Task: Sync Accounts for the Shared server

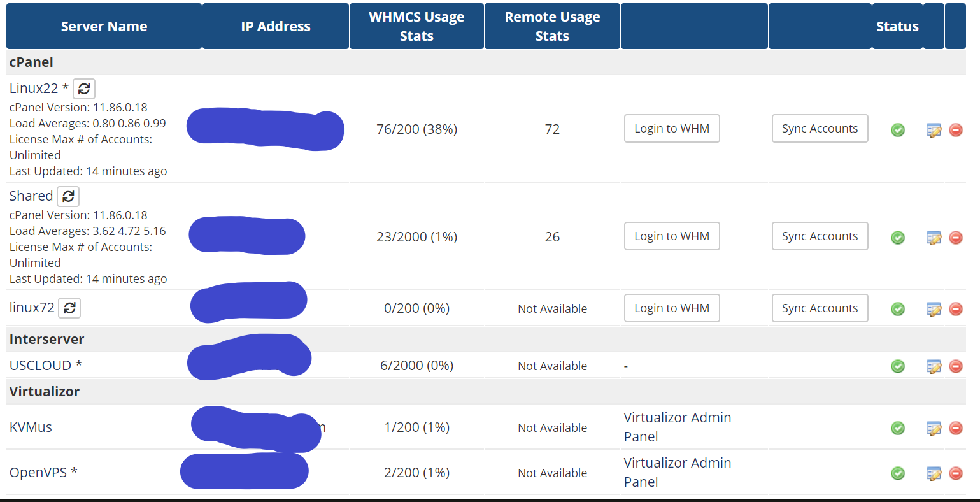Action: click(820, 236)
